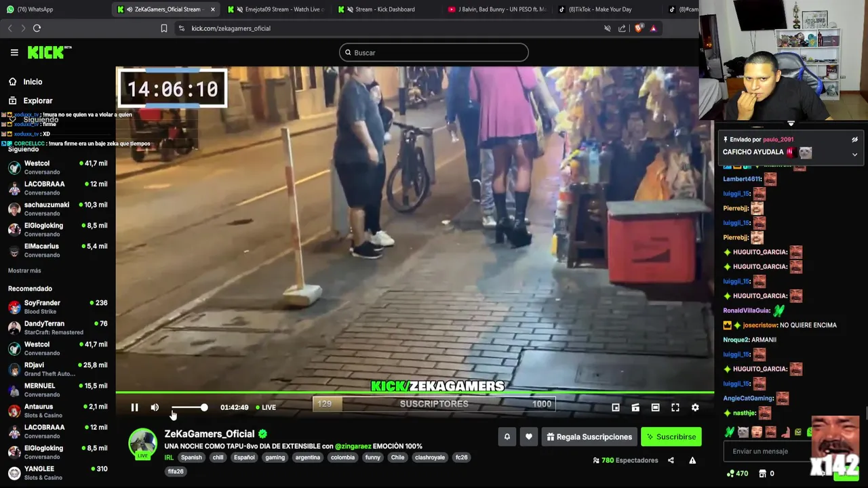Toggle tab muted icon in address bar
The height and width of the screenshot is (488, 868).
pyautogui.click(x=608, y=28)
